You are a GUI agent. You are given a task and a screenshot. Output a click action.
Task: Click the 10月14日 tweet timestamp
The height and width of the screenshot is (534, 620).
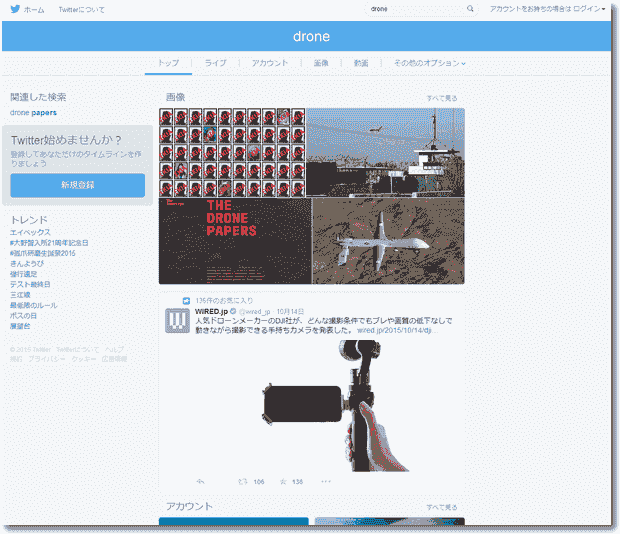coord(290,311)
